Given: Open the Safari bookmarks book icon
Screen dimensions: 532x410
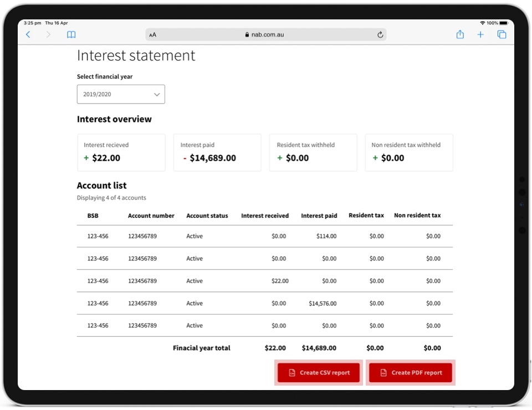Looking at the screenshot, I should pos(71,34).
